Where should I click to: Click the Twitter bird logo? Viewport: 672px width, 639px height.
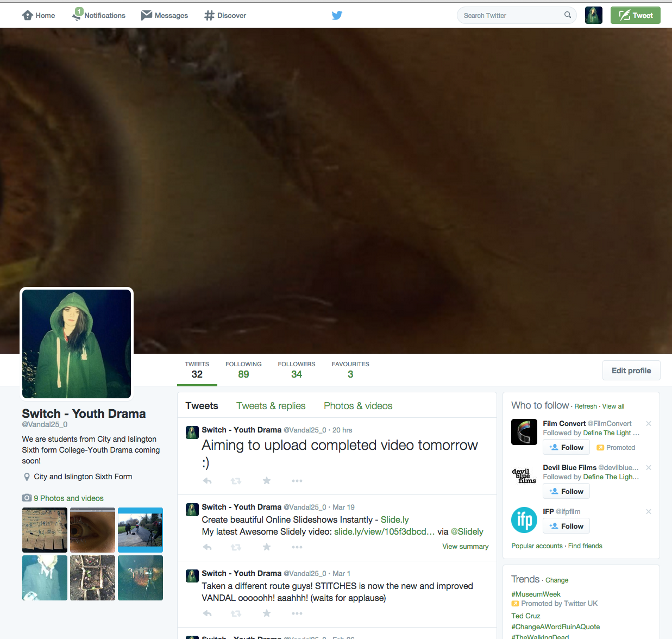[337, 15]
